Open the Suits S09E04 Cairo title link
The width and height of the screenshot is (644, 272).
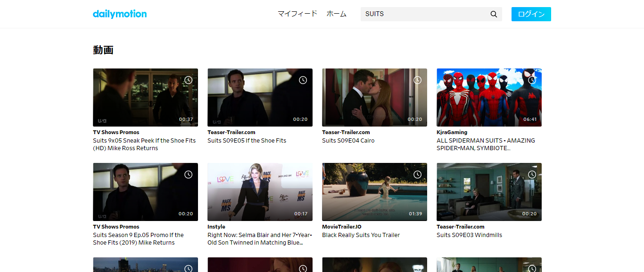coord(348,141)
